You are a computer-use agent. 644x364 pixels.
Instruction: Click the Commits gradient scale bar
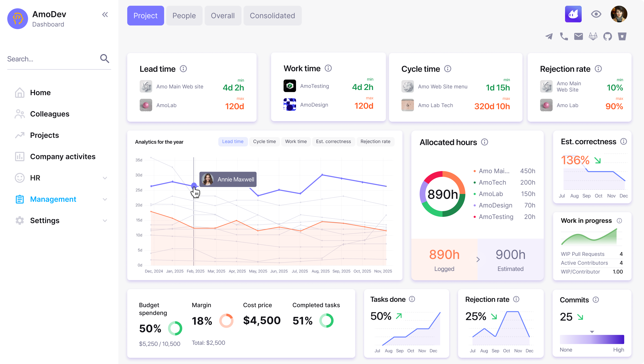tap(592, 339)
